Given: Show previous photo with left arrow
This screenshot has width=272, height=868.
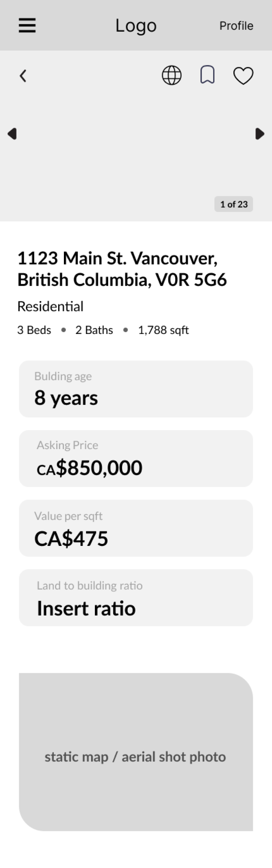Looking at the screenshot, I should (x=12, y=134).
